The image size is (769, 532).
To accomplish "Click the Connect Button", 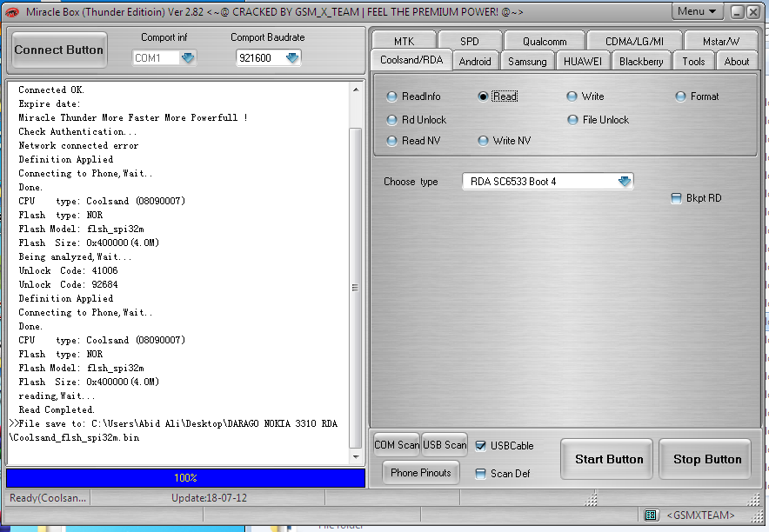I will coord(59,50).
